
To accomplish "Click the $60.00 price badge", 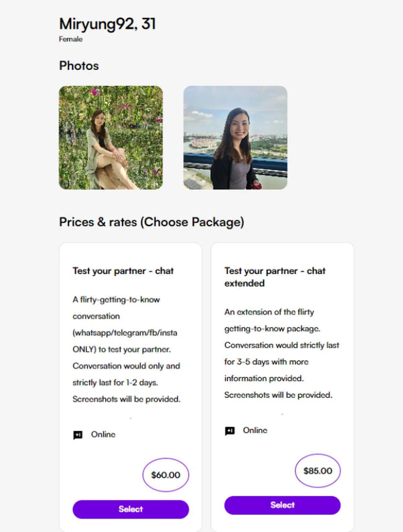I will coord(166,475).
